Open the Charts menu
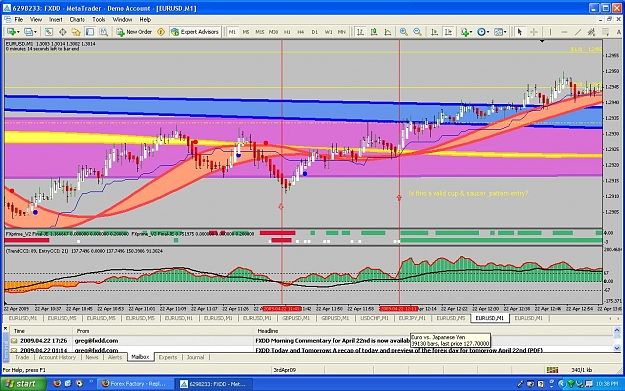625x391 pixels. [x=77, y=19]
